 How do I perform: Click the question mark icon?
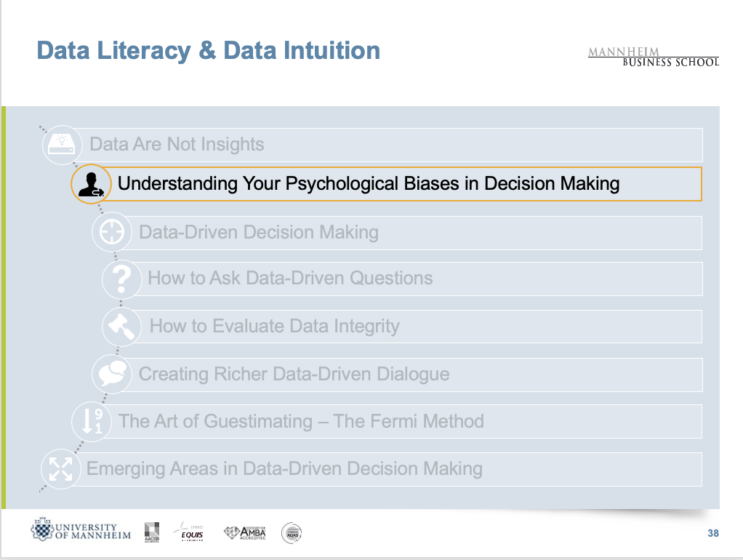(121, 279)
